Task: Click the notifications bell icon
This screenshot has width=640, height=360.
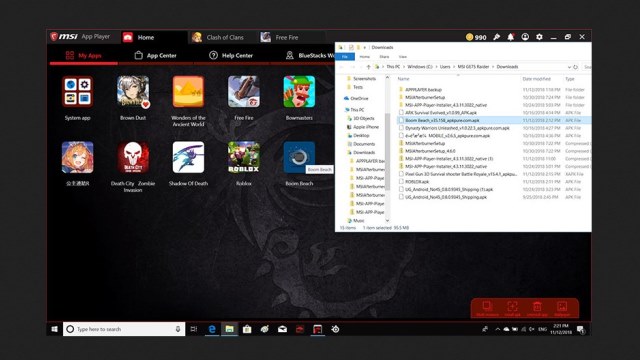Action: (x=511, y=37)
